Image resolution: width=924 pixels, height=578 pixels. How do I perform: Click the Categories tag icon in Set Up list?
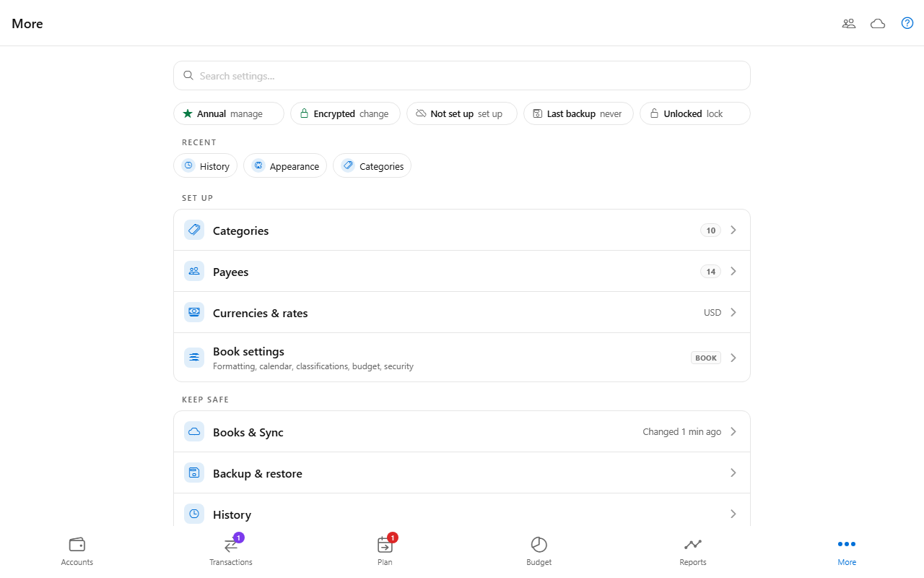click(x=194, y=230)
